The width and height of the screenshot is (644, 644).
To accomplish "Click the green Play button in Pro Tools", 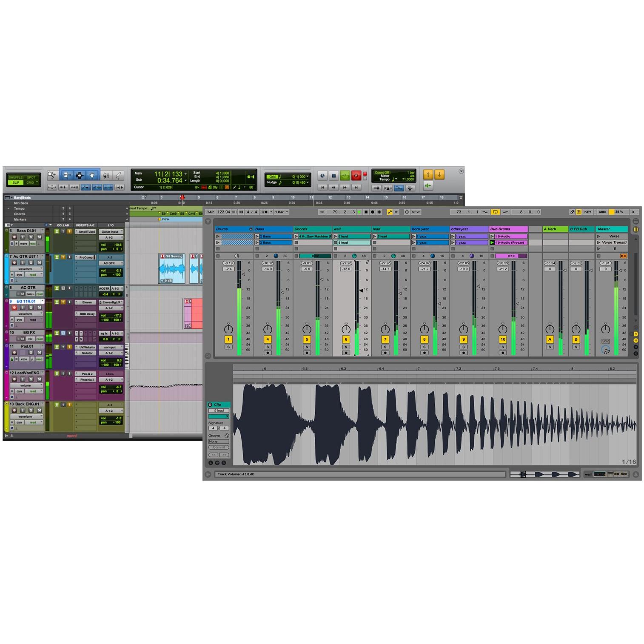I will [345, 175].
